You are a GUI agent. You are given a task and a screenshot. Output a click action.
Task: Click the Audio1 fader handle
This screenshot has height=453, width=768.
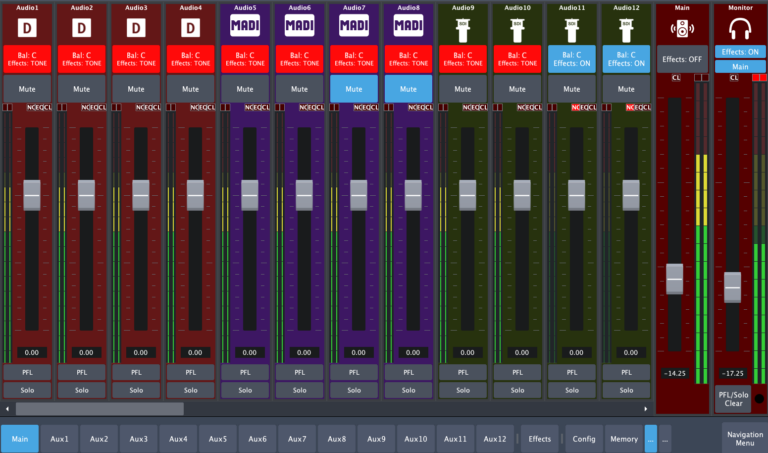32,195
